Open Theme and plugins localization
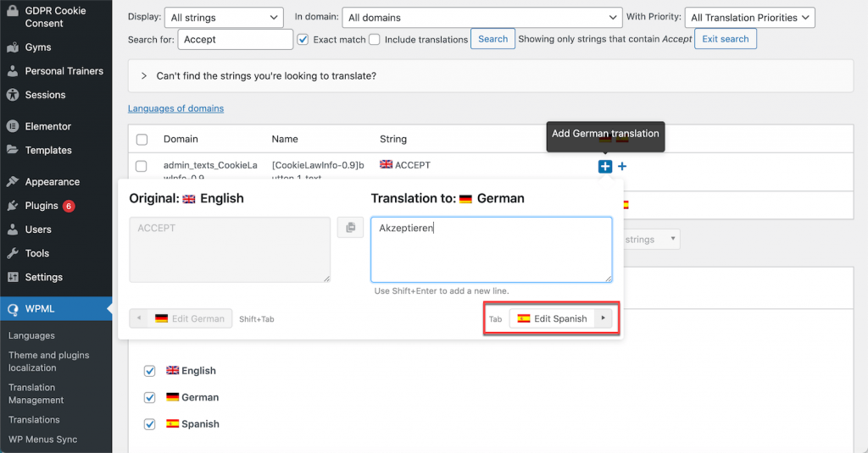This screenshot has height=453, width=868. tap(48, 362)
